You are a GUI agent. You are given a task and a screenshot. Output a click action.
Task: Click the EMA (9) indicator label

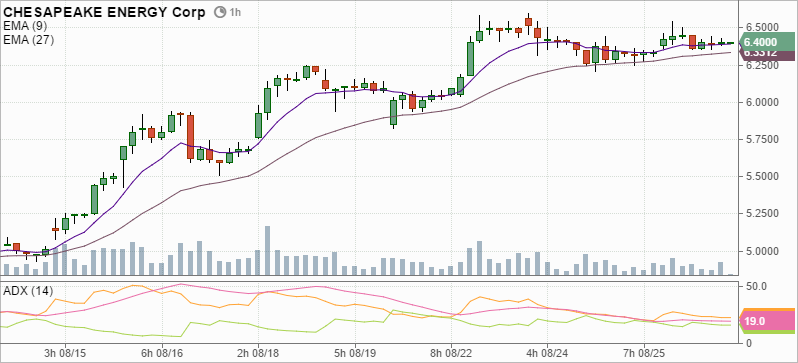tap(24, 27)
